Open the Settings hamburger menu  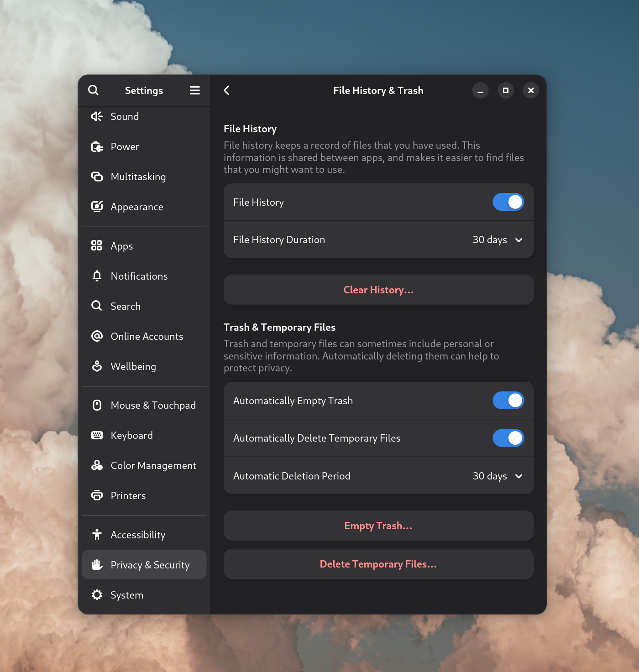click(195, 90)
